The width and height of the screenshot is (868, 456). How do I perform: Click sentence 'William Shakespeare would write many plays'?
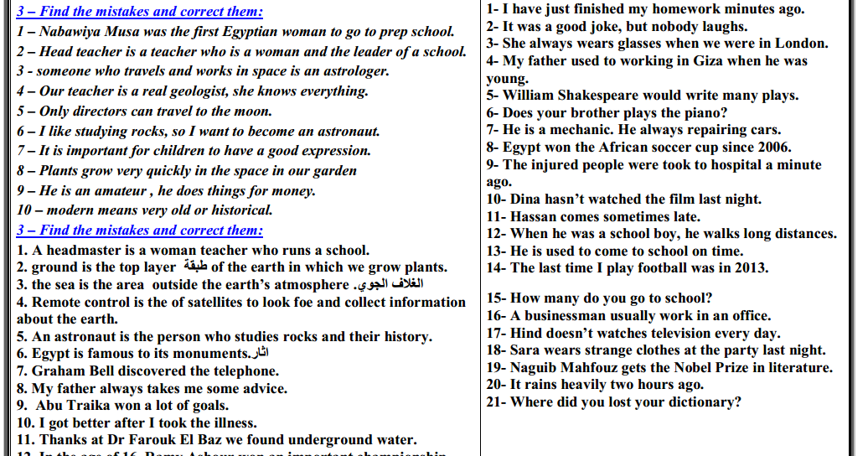642,96
